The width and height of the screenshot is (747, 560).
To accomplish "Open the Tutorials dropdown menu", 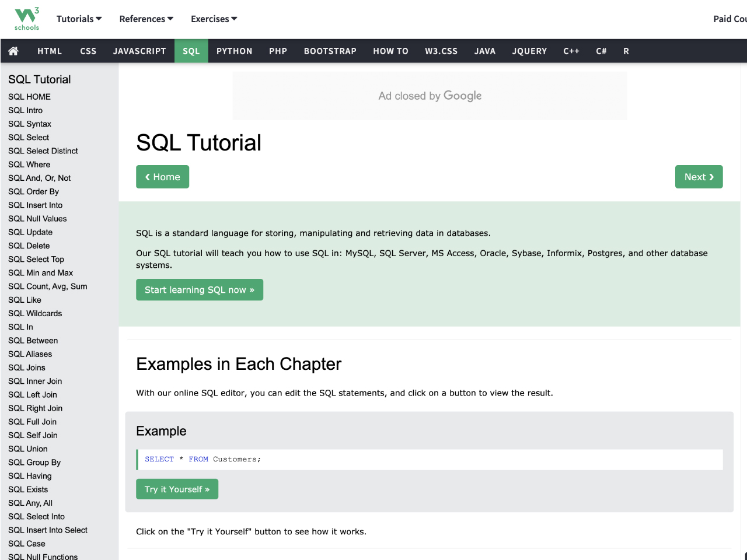I will click(79, 19).
